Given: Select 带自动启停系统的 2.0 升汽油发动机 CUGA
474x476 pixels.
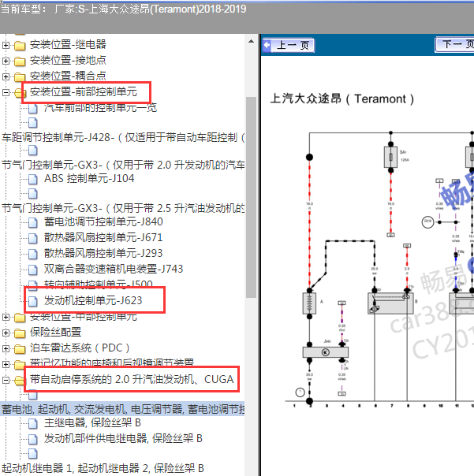Looking at the screenshot, I should (132, 380).
